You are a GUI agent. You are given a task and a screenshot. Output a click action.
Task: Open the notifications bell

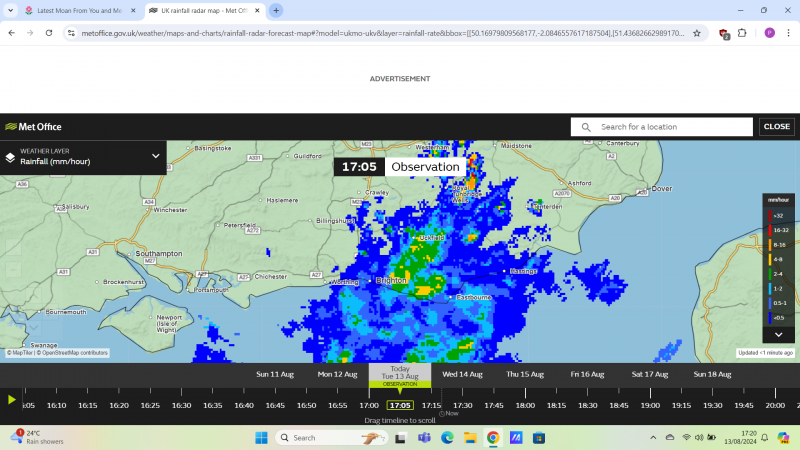(764, 438)
